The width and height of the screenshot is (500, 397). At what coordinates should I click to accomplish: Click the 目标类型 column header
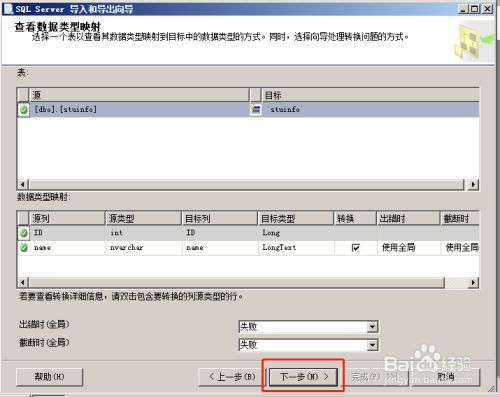(296, 219)
